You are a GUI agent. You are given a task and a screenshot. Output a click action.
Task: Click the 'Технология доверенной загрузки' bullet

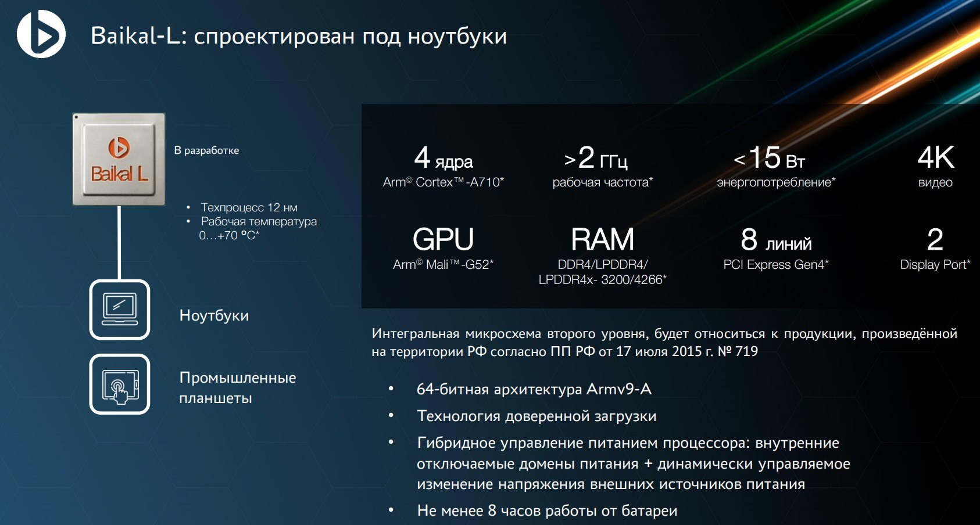[x=537, y=416]
